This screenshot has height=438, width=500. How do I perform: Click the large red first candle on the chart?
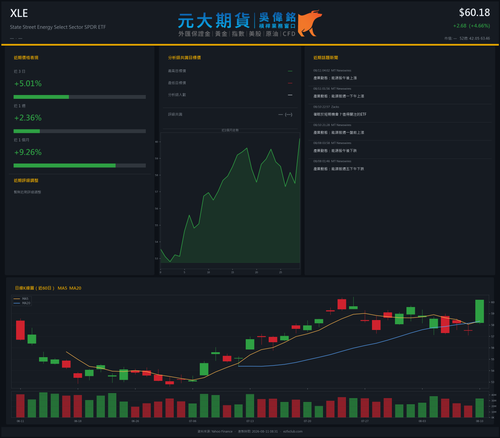(20, 330)
